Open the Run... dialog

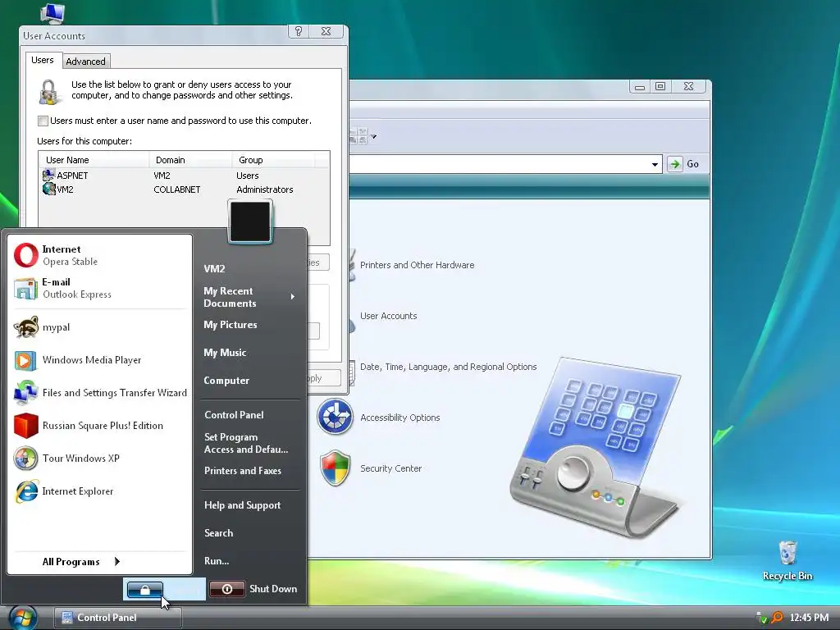[217, 561]
